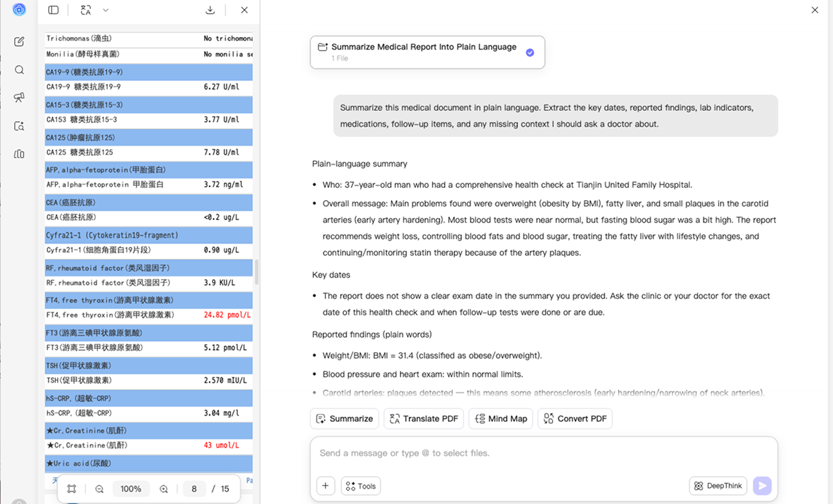
Task: Download the PDF document
Action: [210, 10]
